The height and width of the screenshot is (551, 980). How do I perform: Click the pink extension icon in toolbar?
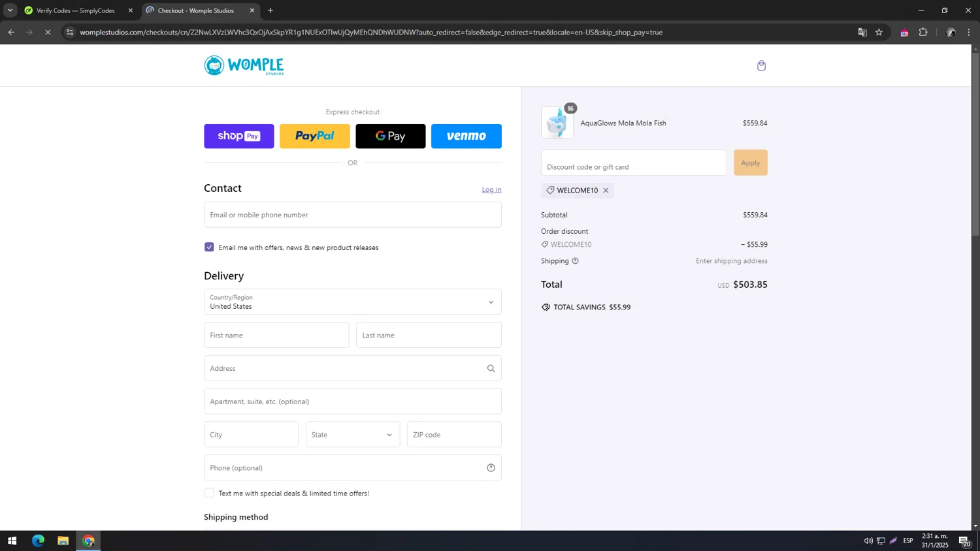coord(904,33)
